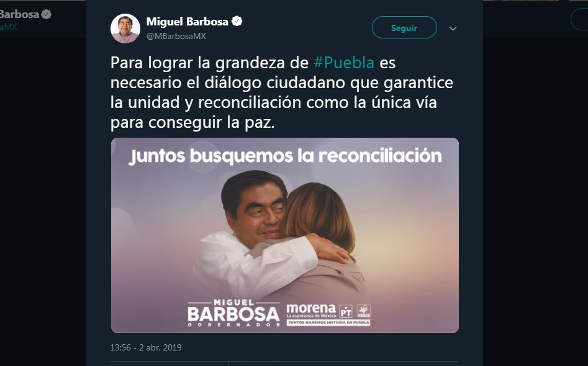Open Miguel Barbosa's profile avatar
The height and width of the screenshot is (366, 588).
(125, 29)
